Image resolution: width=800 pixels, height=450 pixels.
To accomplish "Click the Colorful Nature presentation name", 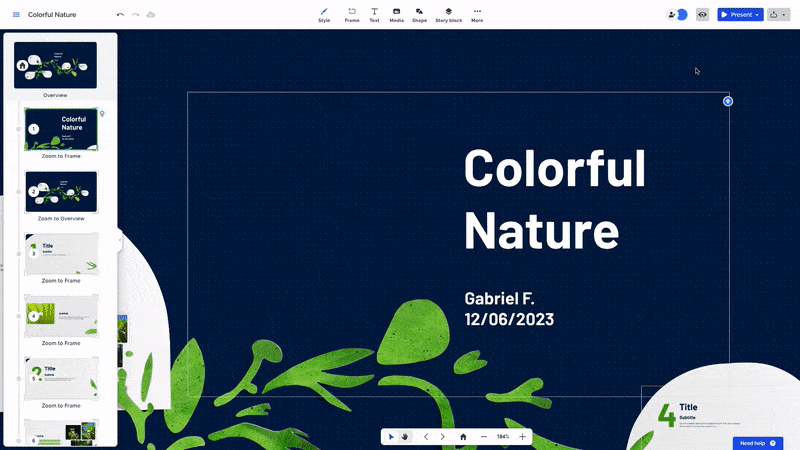I will click(52, 15).
